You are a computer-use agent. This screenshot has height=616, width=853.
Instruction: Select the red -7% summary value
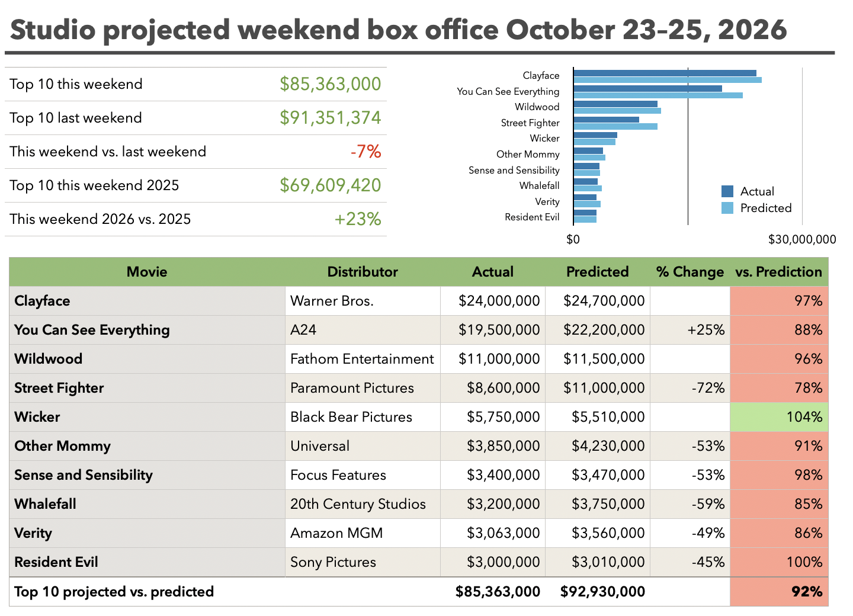[x=365, y=152]
